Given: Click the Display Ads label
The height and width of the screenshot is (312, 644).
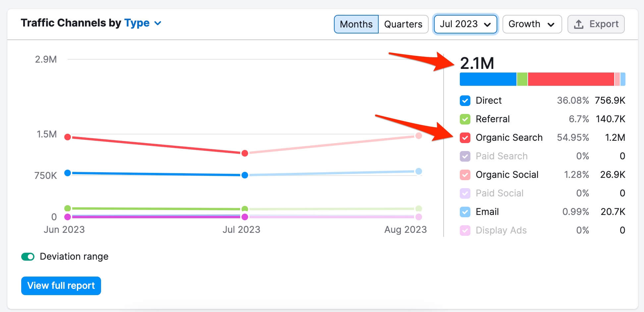Looking at the screenshot, I should [x=501, y=231].
